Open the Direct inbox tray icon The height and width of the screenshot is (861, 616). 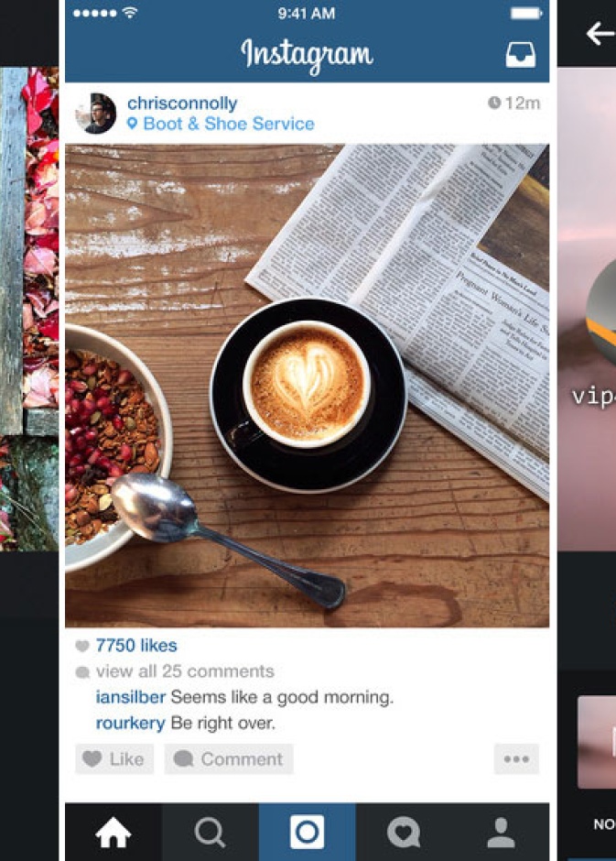pos(520,54)
